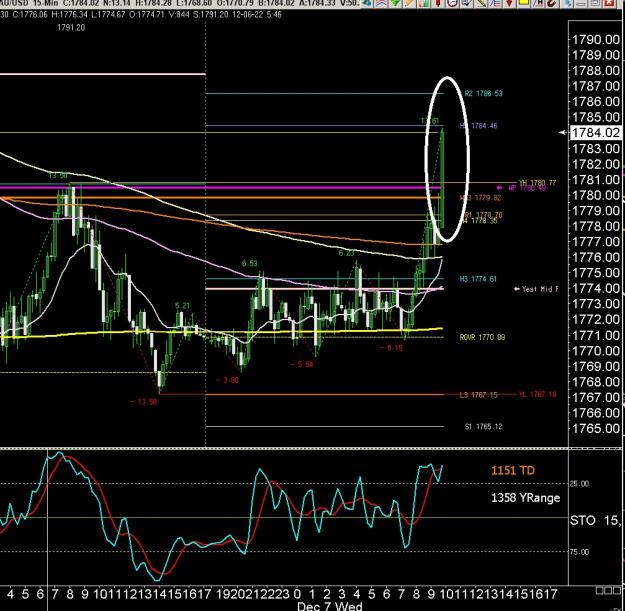Select the S1 1765.12 support label
Viewport: 625px width, 611px height.
click(x=483, y=426)
